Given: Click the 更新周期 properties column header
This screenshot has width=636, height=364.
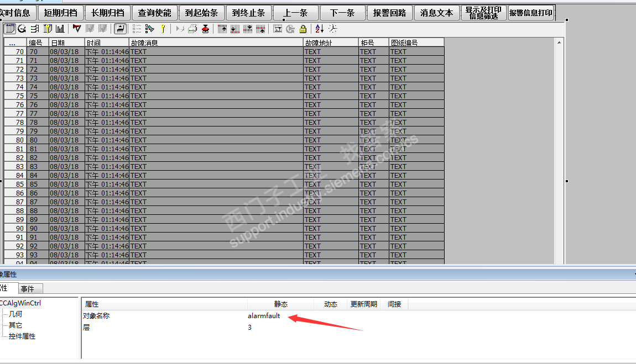Looking at the screenshot, I should pyautogui.click(x=364, y=304).
